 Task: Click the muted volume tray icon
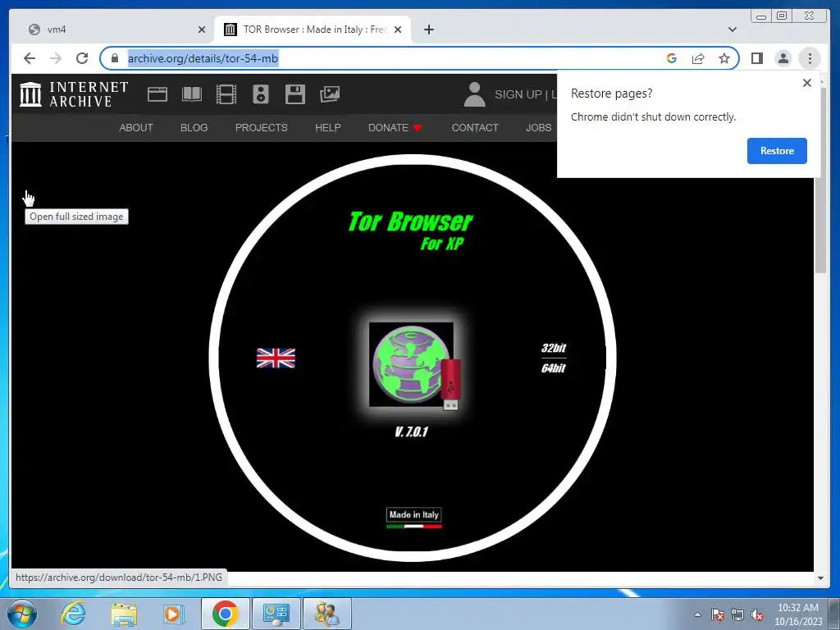click(757, 614)
